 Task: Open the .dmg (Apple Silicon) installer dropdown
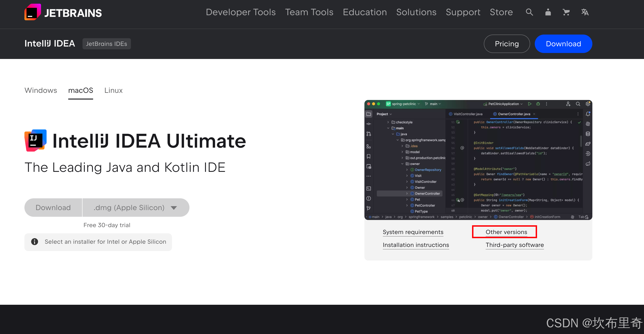pyautogui.click(x=136, y=208)
